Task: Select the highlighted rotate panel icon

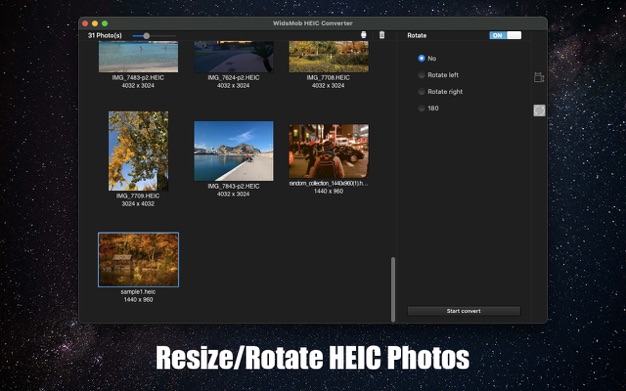Action: point(539,111)
